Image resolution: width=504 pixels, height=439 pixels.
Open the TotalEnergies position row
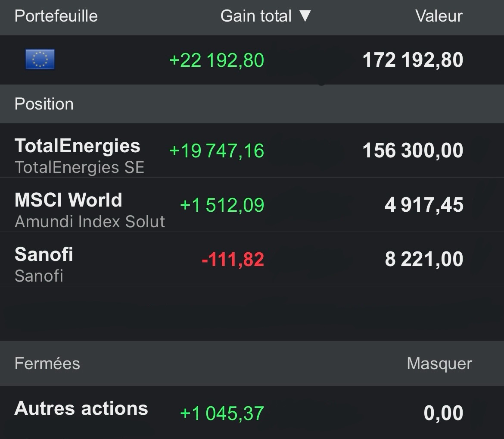pos(252,151)
